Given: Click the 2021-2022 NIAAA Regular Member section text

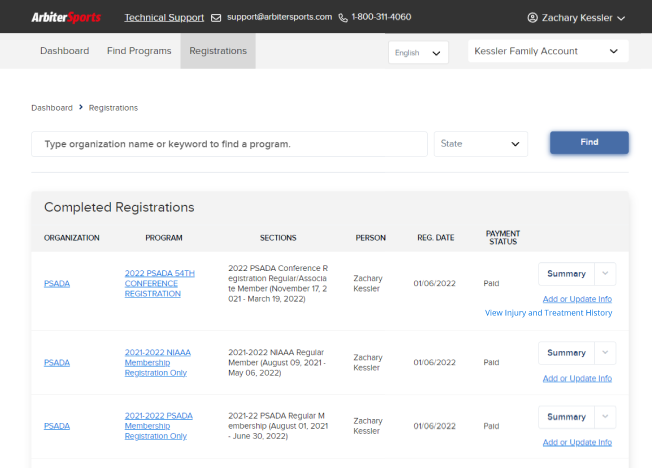Looking at the screenshot, I should click(277, 362).
